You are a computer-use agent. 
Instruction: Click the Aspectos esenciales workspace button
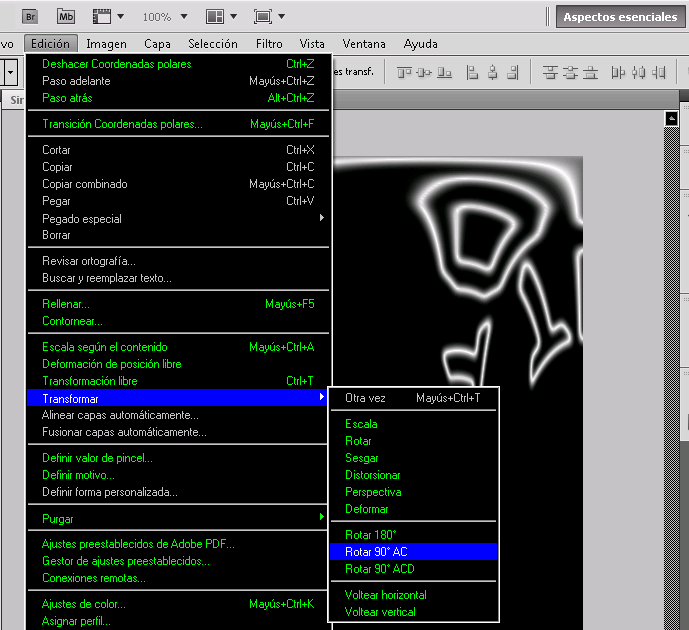tap(621, 17)
